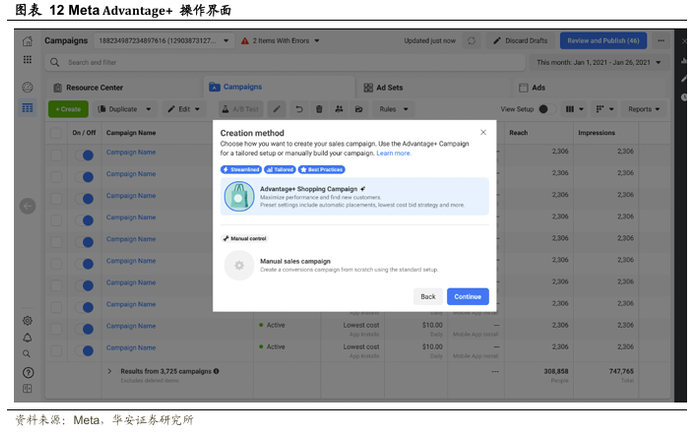This screenshot has height=435, width=700.
Task: Toggle the last campaign row's on/off switch
Action: point(84,351)
